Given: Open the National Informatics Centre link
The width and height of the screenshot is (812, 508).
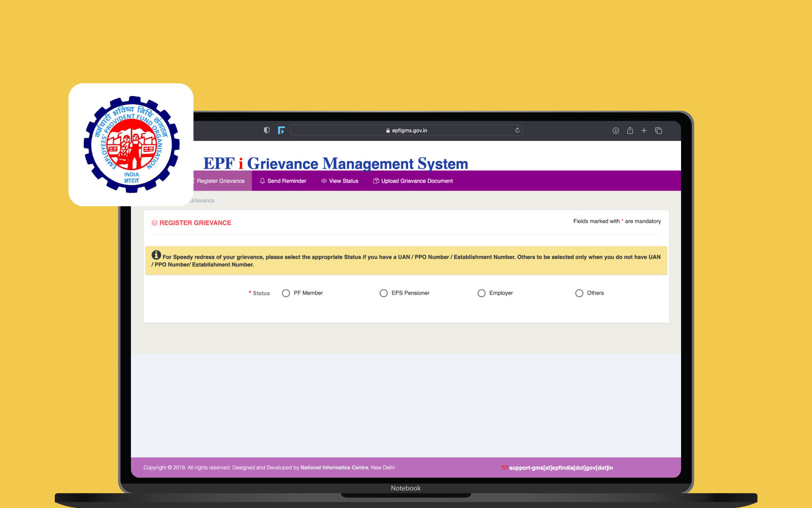Looking at the screenshot, I should [334, 467].
